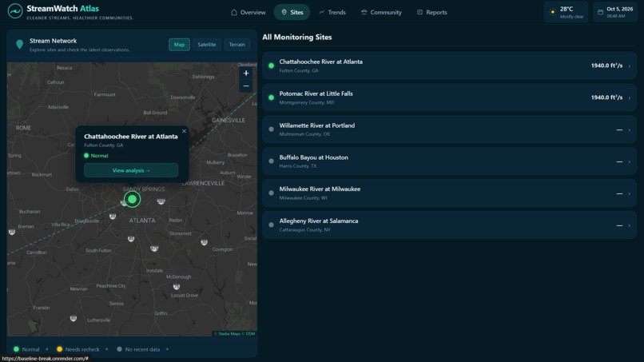Switch to the Sites tab
The height and width of the screenshot is (362, 644).
(292, 12)
